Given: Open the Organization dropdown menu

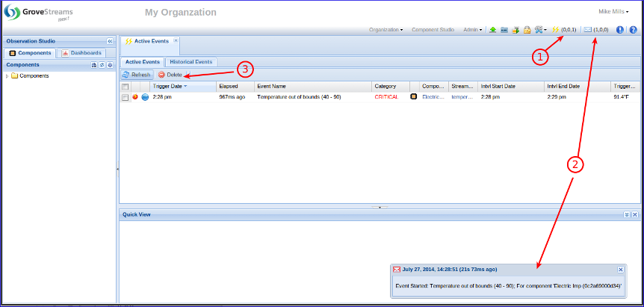Looking at the screenshot, I should click(386, 30).
